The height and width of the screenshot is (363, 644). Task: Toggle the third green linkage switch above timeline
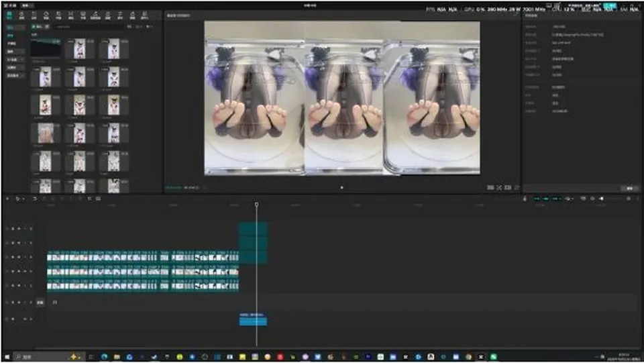point(555,199)
